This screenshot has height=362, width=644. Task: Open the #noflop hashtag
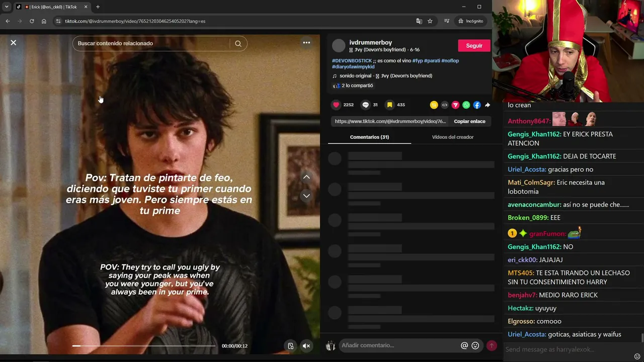450,61
